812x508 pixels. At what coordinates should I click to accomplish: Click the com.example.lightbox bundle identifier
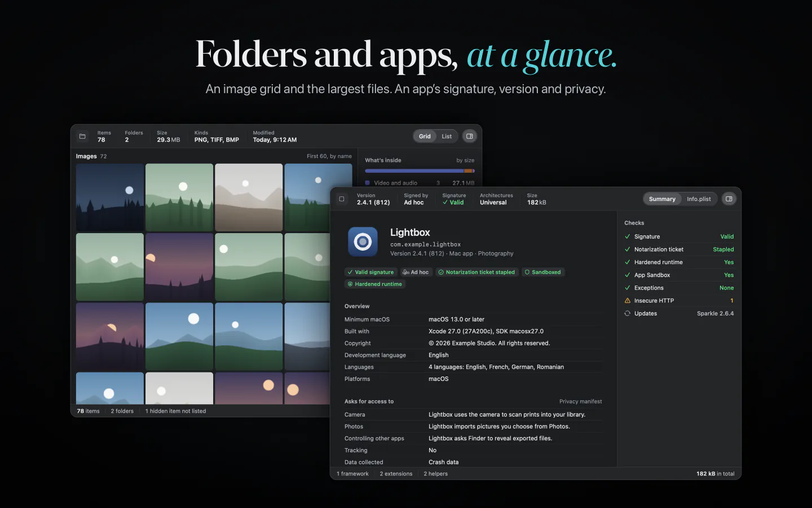point(425,244)
